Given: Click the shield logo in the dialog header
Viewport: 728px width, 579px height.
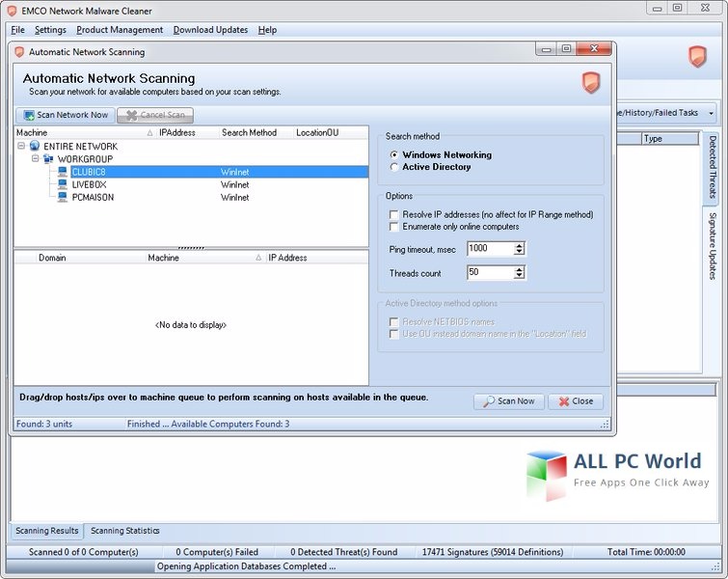Looking at the screenshot, I should [x=591, y=83].
